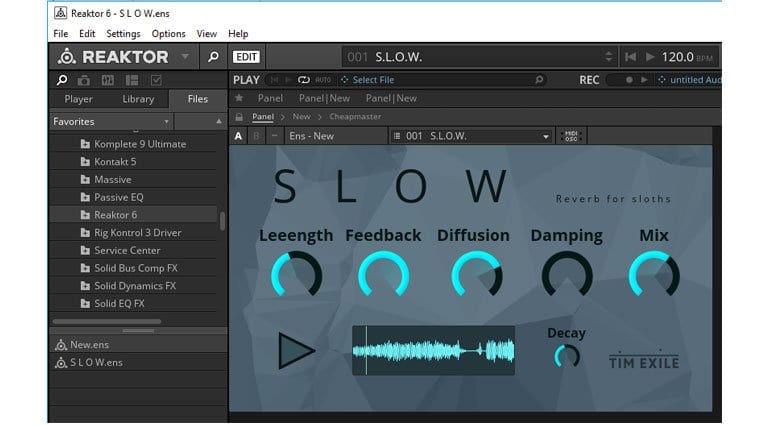Open the Edit menu
Image resolution: width=770 pixels, height=425 pixels.
(x=87, y=34)
